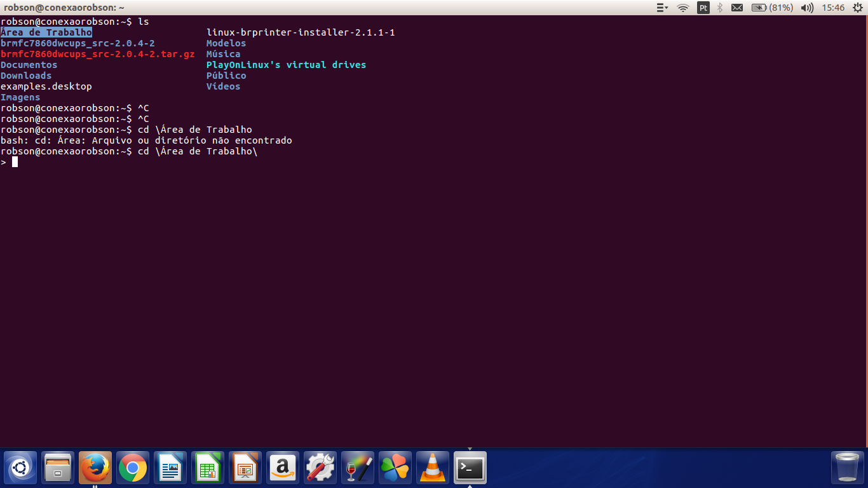Click the window title "robson@conexaorobson: ~"

pos(64,8)
